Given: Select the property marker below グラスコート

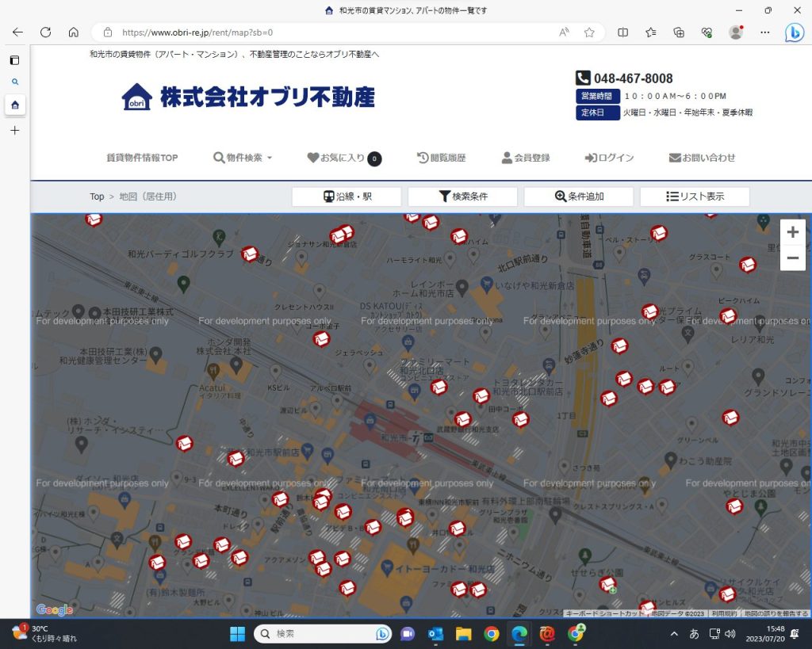Looking at the screenshot, I should point(747,265).
